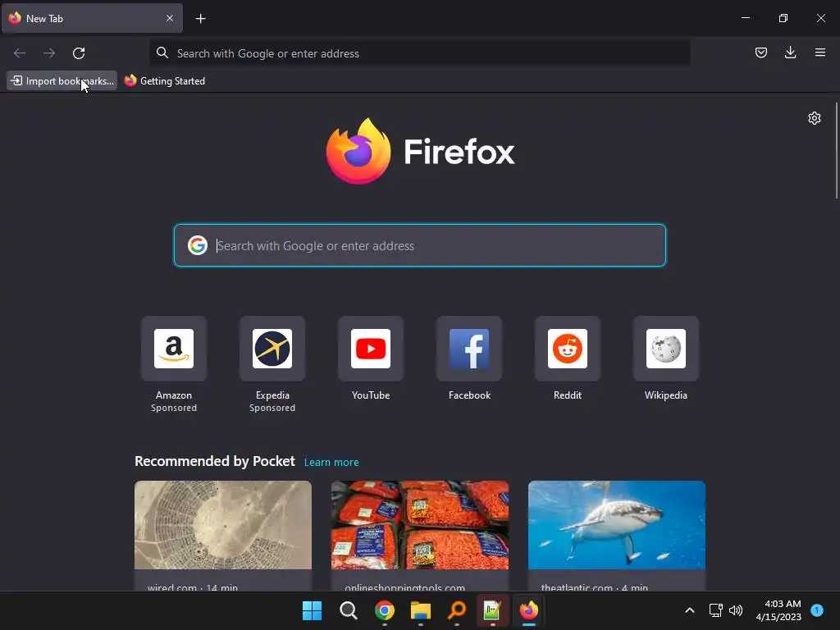Image resolution: width=840 pixels, height=630 pixels.
Task: Click Import bookmarks toolbar button
Action: [62, 81]
